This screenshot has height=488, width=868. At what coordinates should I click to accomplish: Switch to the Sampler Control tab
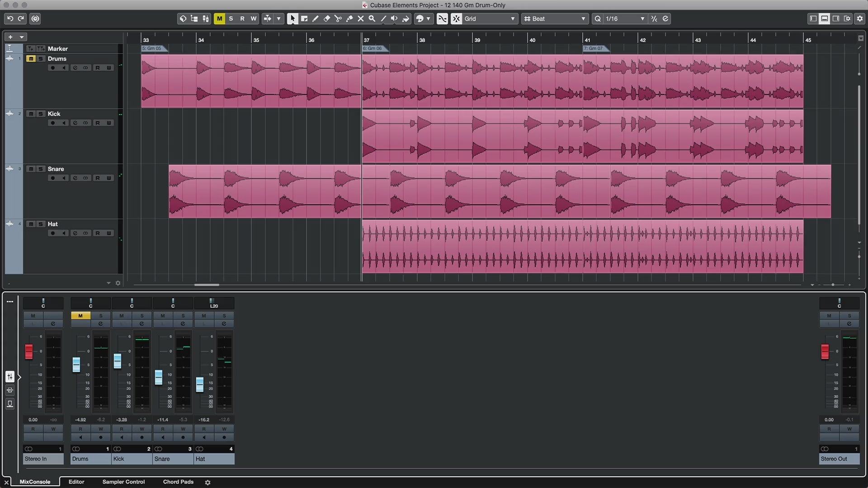pos(123,482)
